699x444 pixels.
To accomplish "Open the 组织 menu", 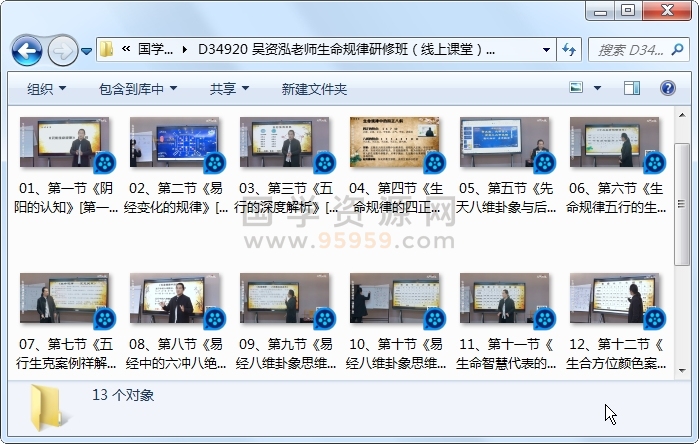I will pos(46,89).
